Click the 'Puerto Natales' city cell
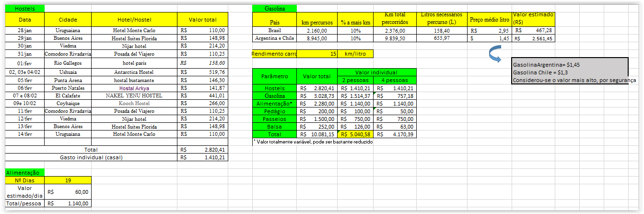Viewport: 644px width, 214px height. point(68,88)
